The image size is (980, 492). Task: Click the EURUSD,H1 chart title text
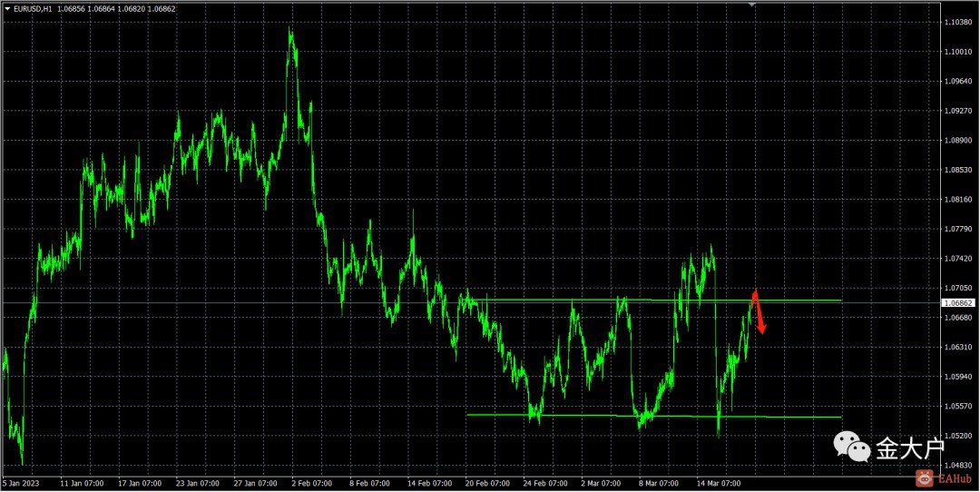click(x=33, y=9)
